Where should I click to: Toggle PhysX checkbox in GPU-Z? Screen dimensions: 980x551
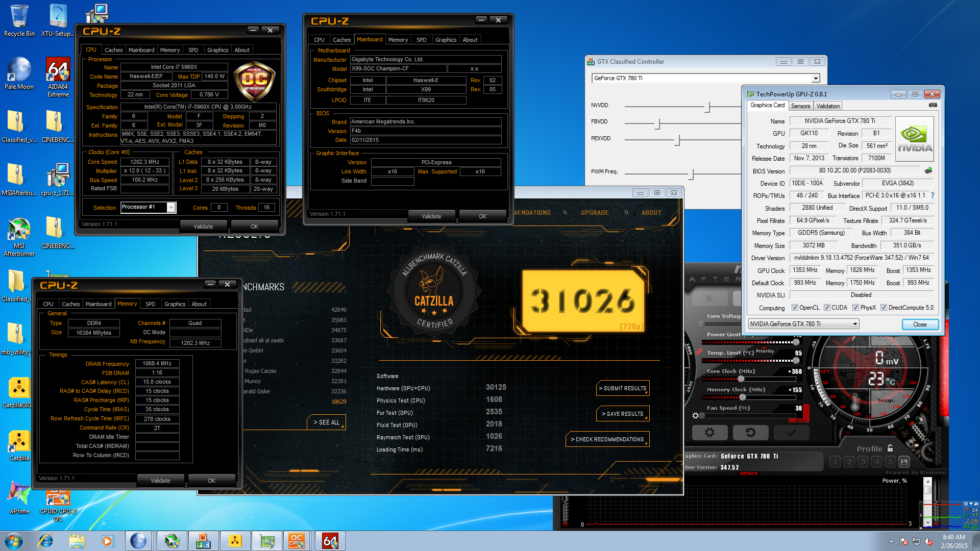pos(855,308)
